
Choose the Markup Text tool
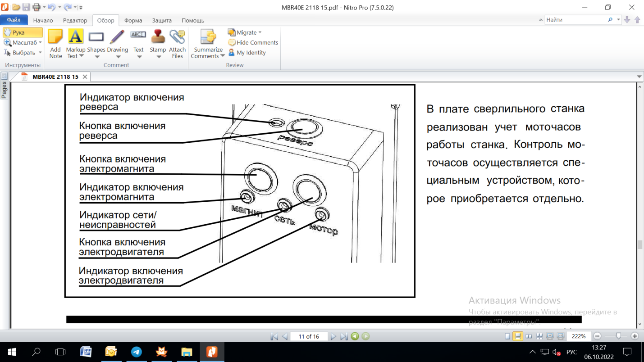pyautogui.click(x=75, y=44)
